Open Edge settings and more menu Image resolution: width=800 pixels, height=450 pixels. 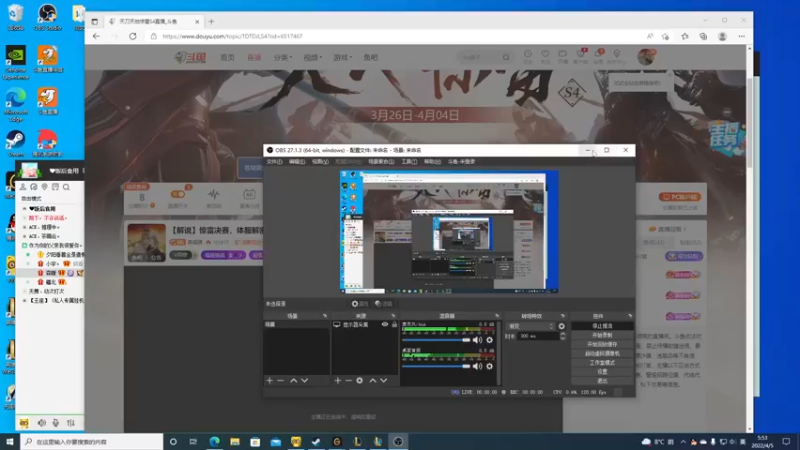(741, 36)
